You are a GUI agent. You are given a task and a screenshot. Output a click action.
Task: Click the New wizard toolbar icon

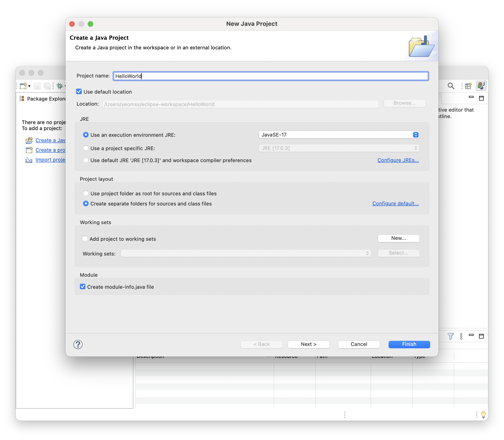click(x=23, y=86)
